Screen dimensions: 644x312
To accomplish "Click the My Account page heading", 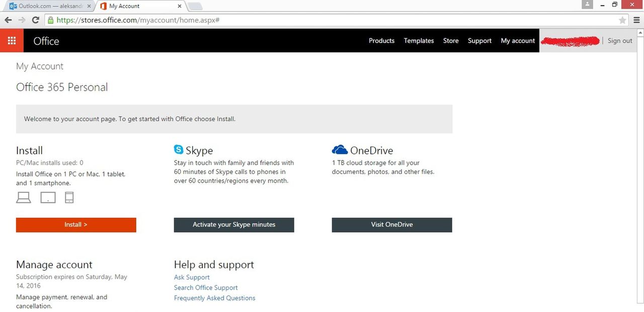I will tap(40, 66).
